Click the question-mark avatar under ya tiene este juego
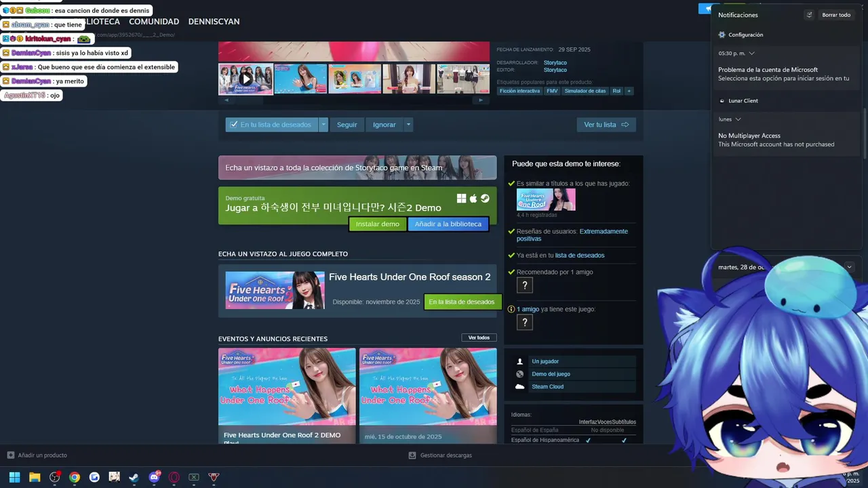Screen dimensions: 868x488 (525, 323)
